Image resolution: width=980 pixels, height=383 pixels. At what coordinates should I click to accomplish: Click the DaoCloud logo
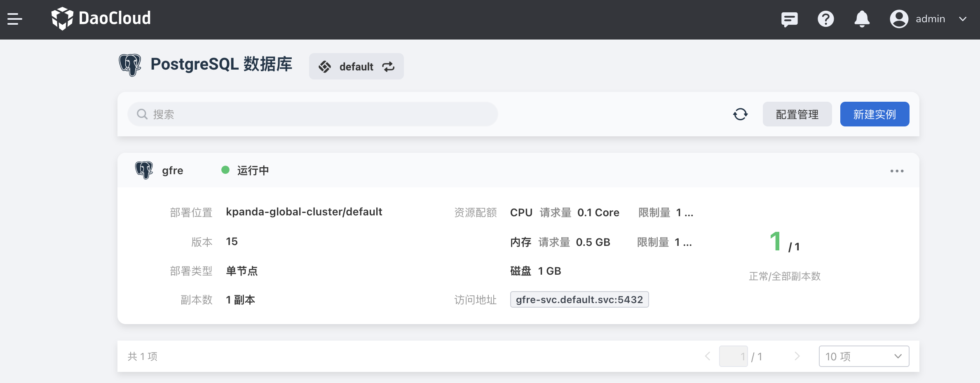pyautogui.click(x=101, y=19)
